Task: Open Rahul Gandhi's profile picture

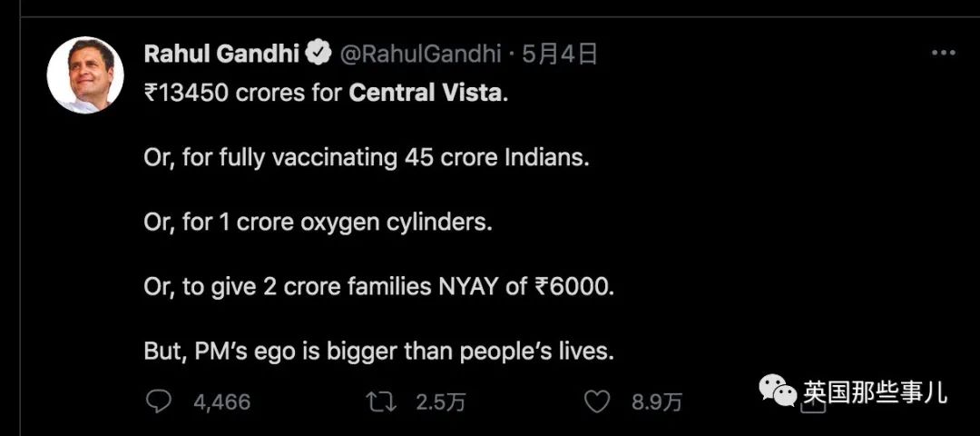Action: click(x=85, y=75)
